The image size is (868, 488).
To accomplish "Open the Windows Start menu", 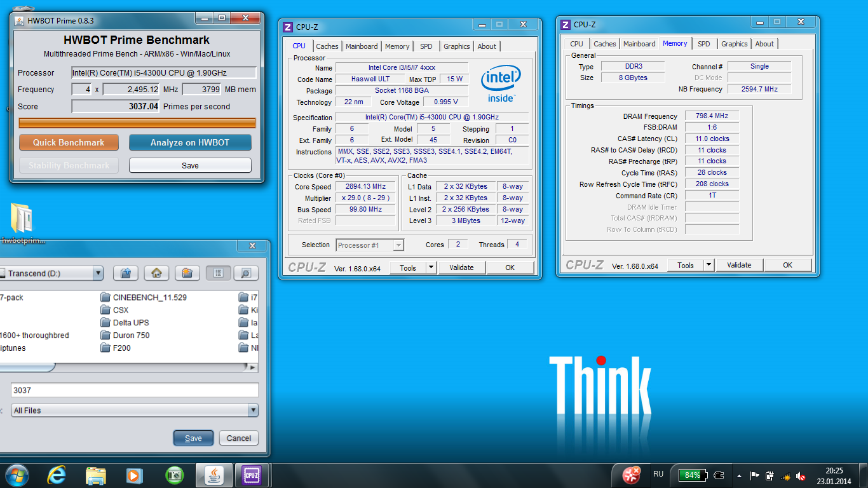I will [x=17, y=475].
